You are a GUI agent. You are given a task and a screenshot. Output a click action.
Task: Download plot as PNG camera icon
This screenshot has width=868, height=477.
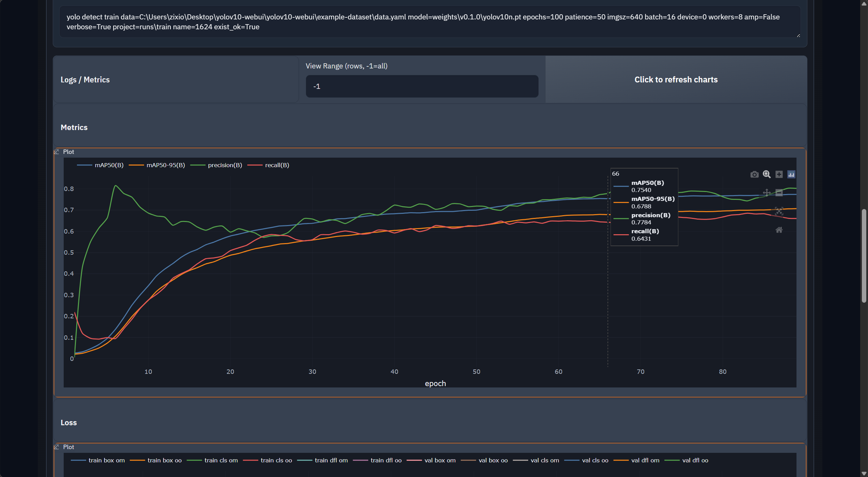754,175
